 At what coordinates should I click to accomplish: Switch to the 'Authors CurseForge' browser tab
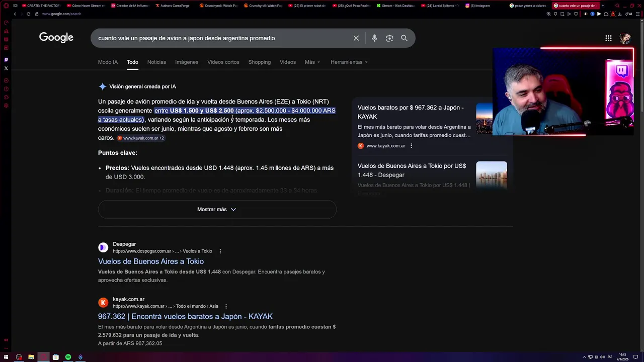click(x=174, y=6)
